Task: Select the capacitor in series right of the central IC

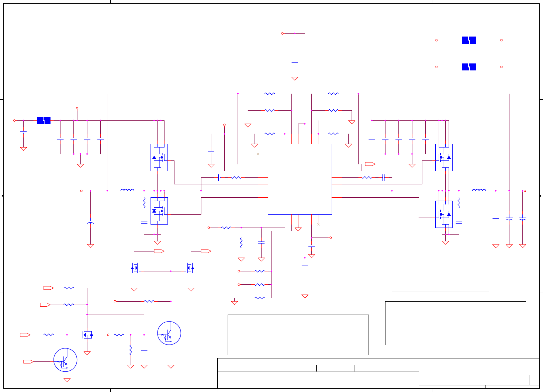Action: point(383,177)
